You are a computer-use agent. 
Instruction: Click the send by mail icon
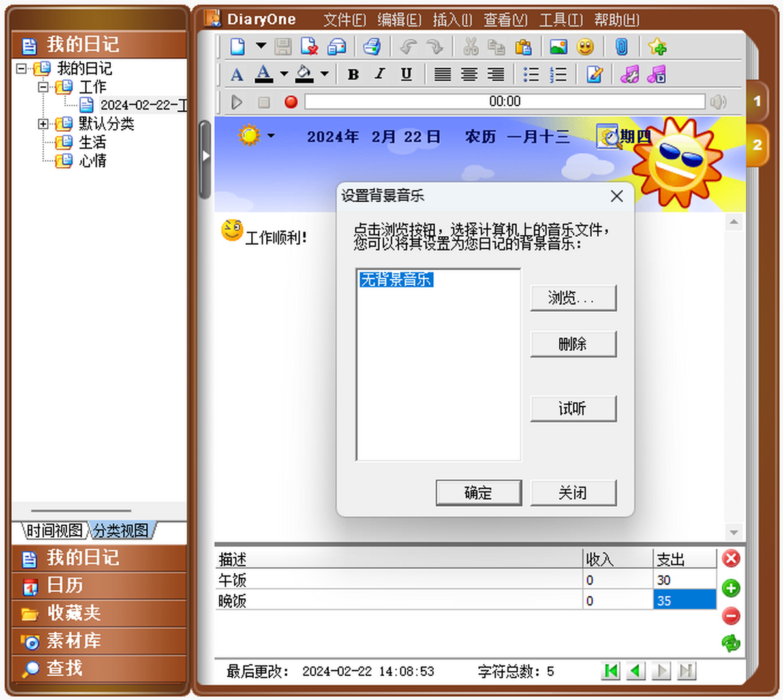[x=337, y=47]
